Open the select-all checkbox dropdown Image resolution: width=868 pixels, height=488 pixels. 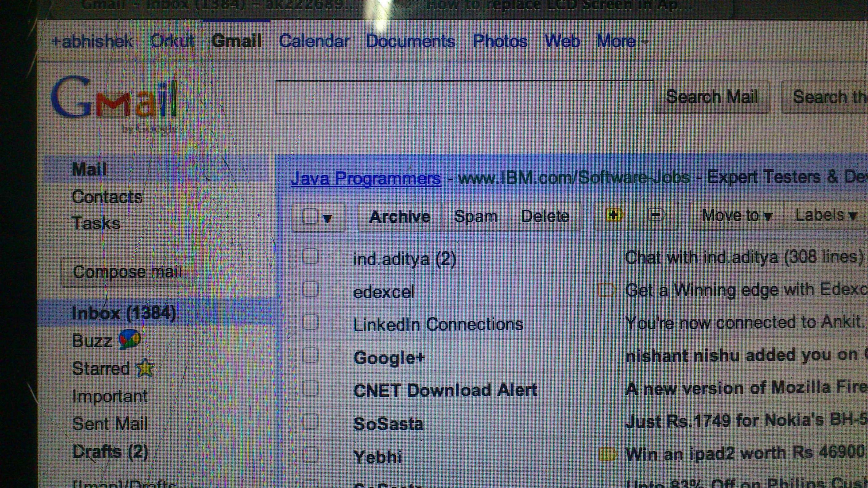click(x=318, y=217)
